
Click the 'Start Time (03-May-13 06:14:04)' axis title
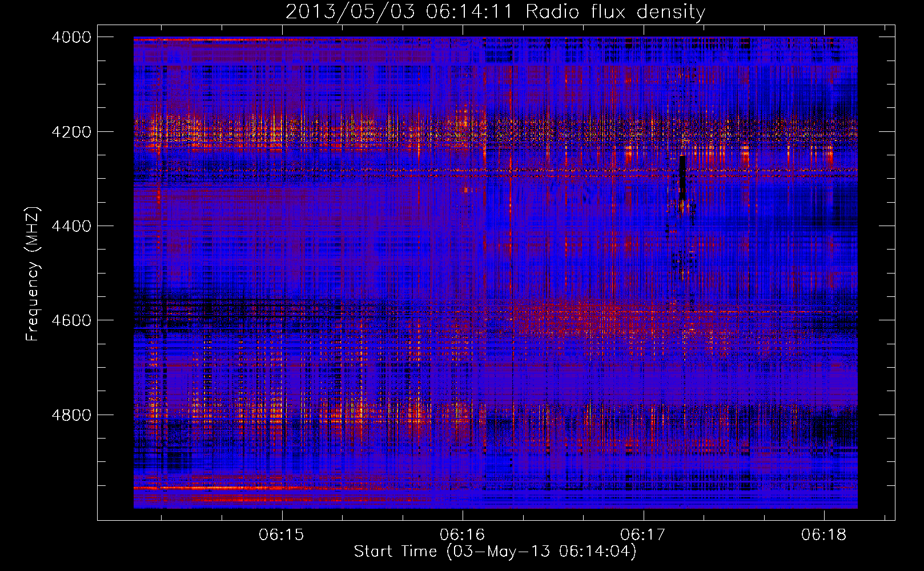tap(495, 552)
